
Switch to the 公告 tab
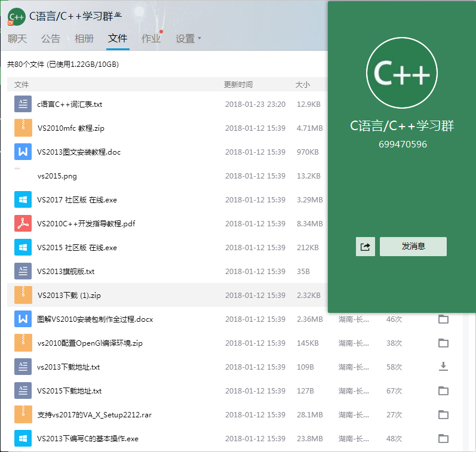51,39
